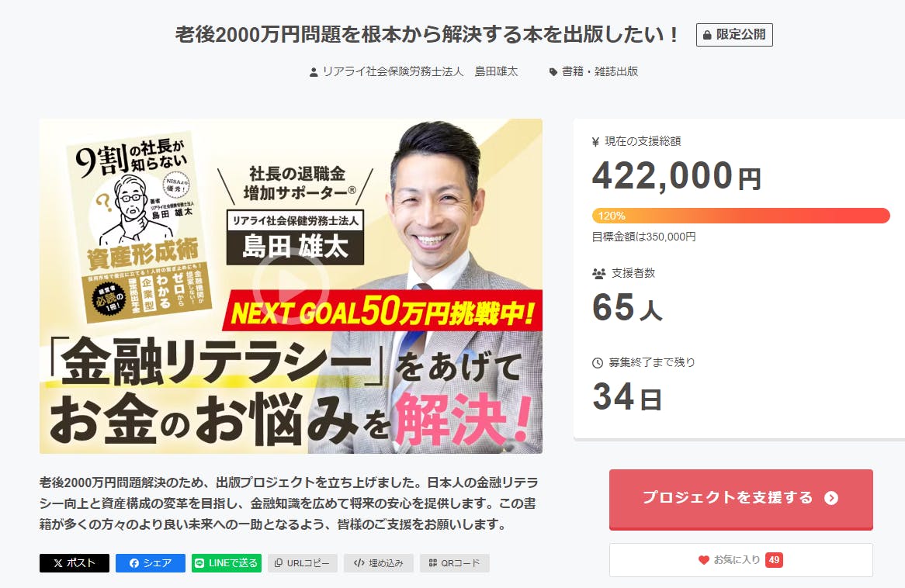Open the 書籍・雑誌出版 category link
Screen dimensions: 905x588
600,71
